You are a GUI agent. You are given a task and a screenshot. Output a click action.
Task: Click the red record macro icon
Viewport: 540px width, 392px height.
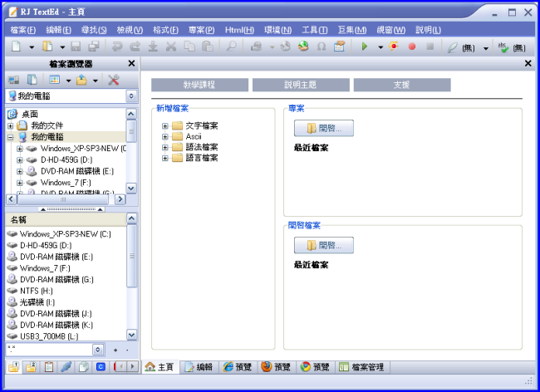tap(412, 47)
